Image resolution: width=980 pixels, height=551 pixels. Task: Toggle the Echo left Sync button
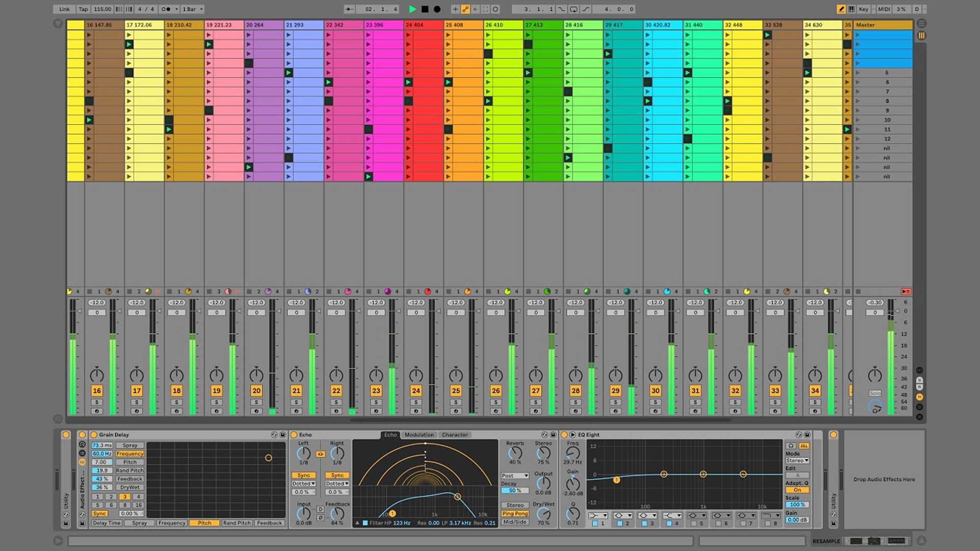(304, 475)
